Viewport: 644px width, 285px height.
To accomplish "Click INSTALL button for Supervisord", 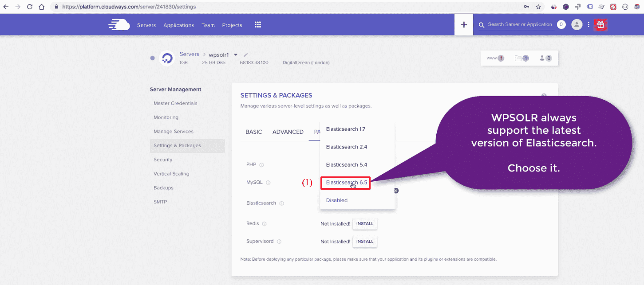I will pyautogui.click(x=365, y=242).
